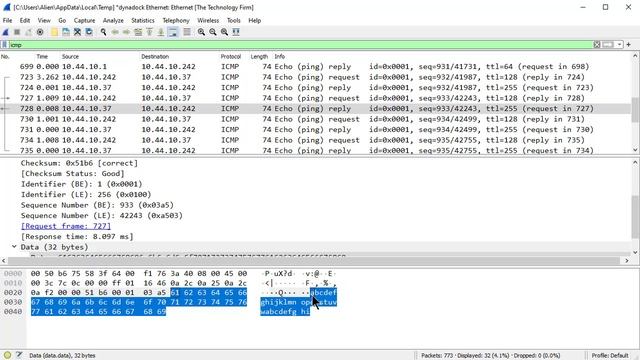The image size is (640, 360).
Task: Open the Wireless menu
Action: [208, 20]
